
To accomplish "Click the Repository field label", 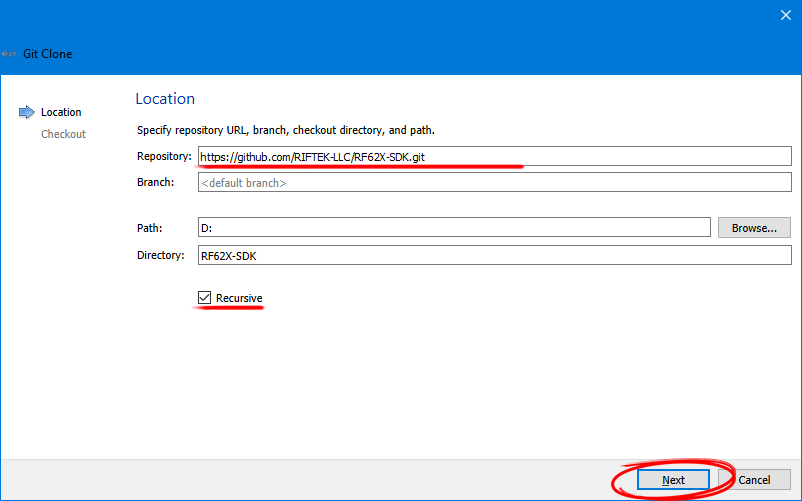I will 164,156.
